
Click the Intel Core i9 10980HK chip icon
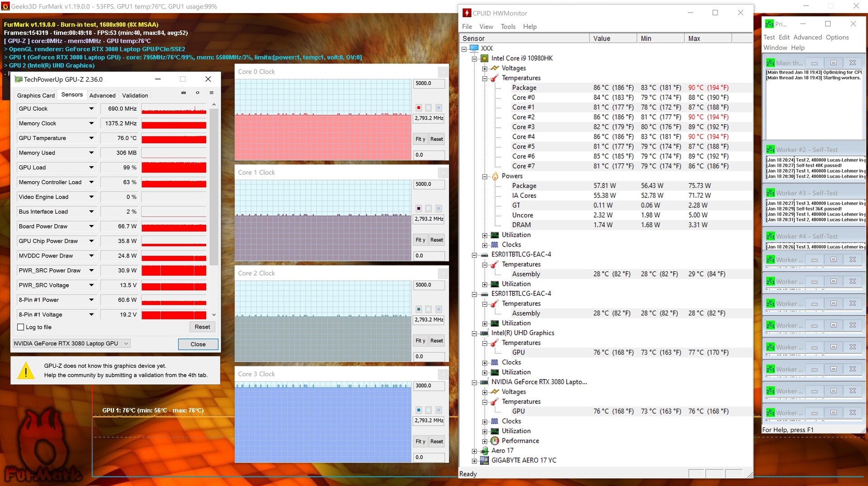(x=484, y=58)
